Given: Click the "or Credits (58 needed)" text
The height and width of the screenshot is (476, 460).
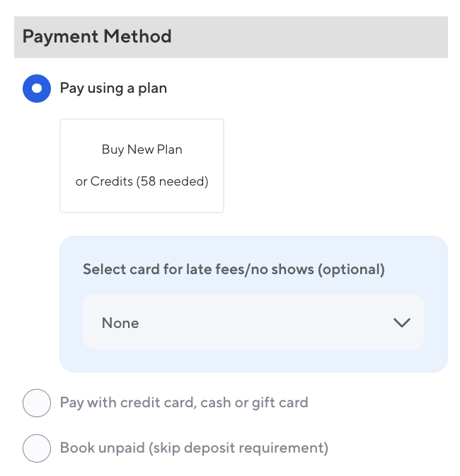Looking at the screenshot, I should pyautogui.click(x=142, y=181).
